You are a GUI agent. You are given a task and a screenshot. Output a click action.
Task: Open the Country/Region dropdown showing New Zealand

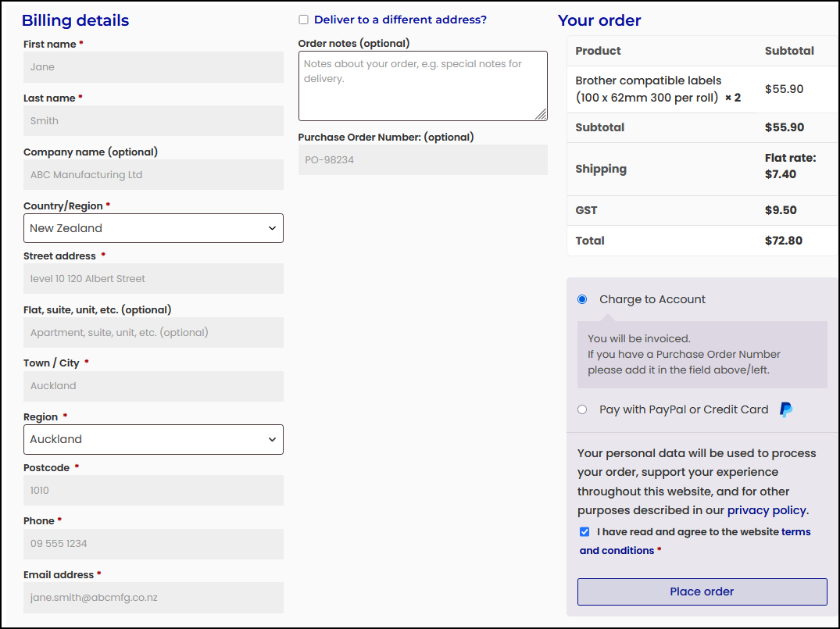click(x=153, y=228)
